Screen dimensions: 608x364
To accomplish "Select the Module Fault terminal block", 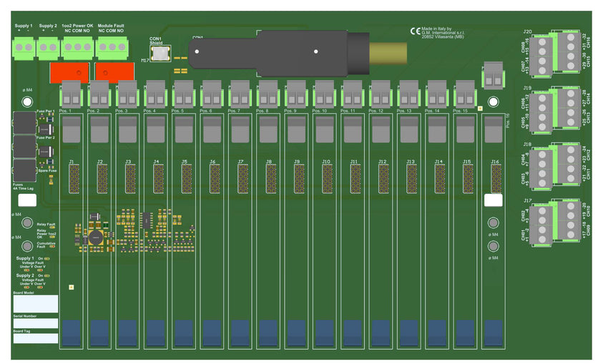I will pos(111,47).
